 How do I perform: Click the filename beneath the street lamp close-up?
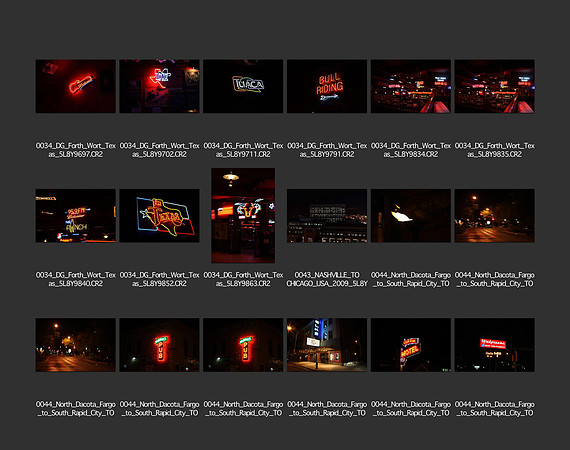tap(411, 279)
